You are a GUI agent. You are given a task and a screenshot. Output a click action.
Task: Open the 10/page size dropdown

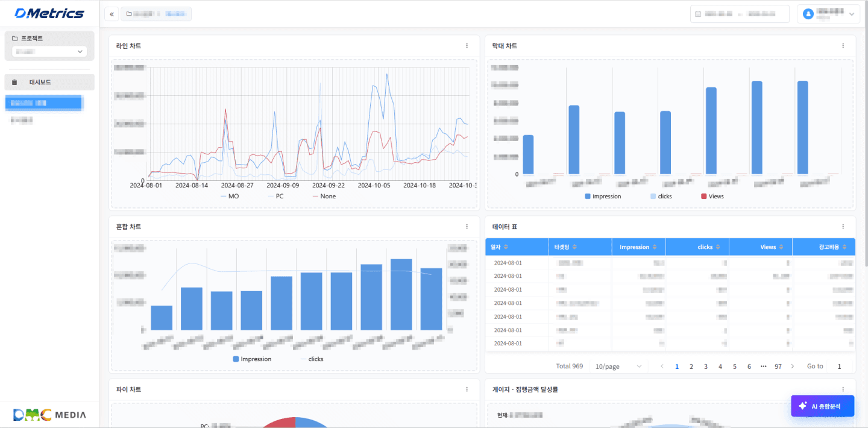(x=618, y=367)
